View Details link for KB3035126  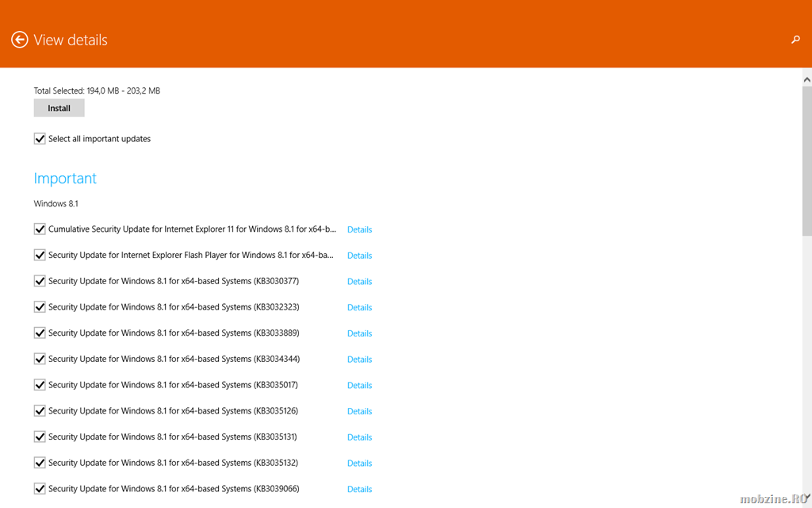[359, 411]
